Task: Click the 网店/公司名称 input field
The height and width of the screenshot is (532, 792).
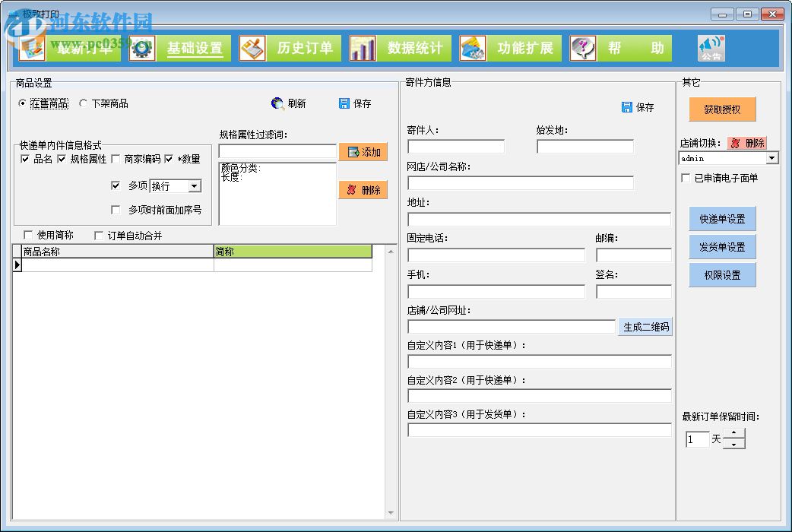Action: click(520, 183)
